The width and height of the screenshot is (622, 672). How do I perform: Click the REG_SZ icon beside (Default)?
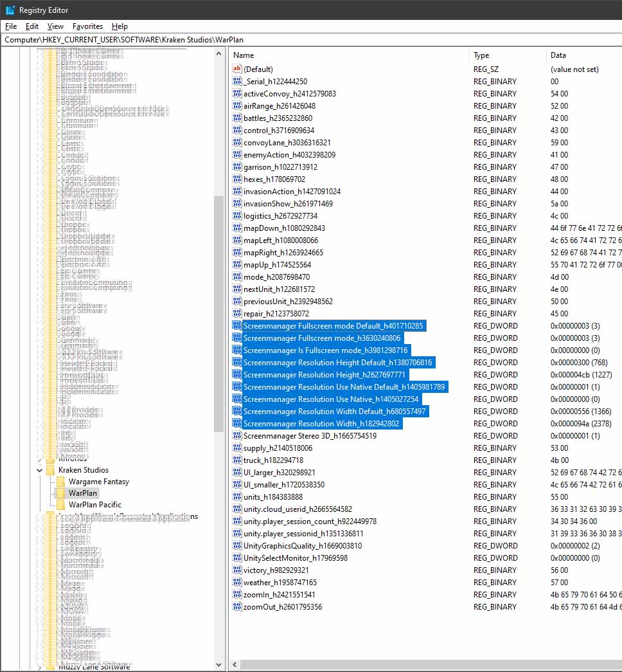(236, 69)
